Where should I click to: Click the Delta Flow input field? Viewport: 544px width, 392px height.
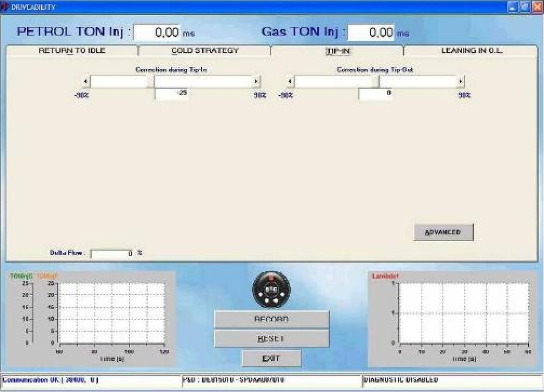(x=112, y=253)
